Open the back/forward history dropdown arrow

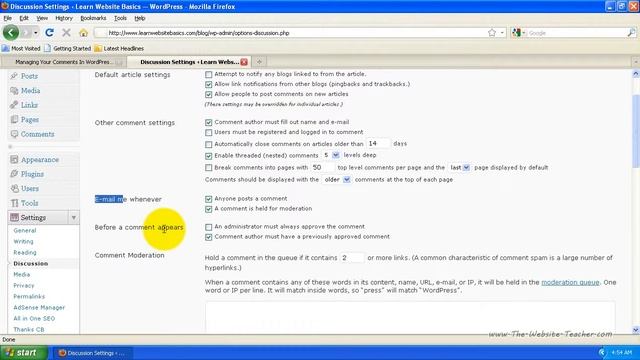(36, 33)
